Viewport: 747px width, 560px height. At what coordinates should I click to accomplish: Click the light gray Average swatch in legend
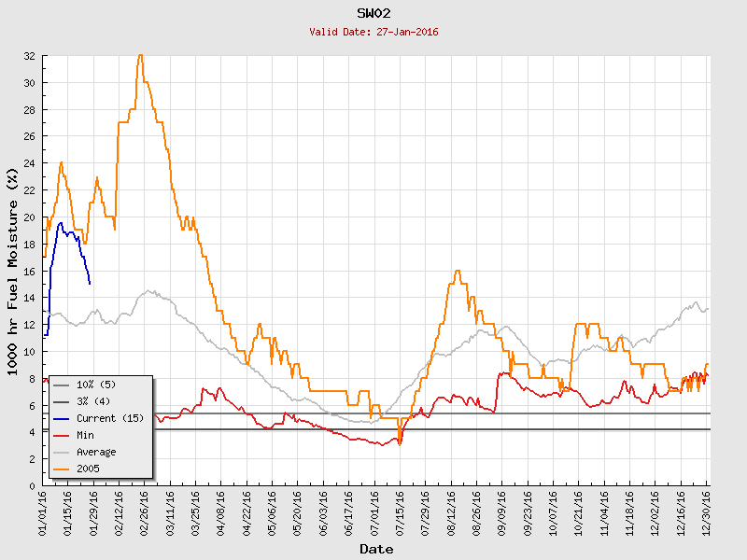(x=62, y=452)
